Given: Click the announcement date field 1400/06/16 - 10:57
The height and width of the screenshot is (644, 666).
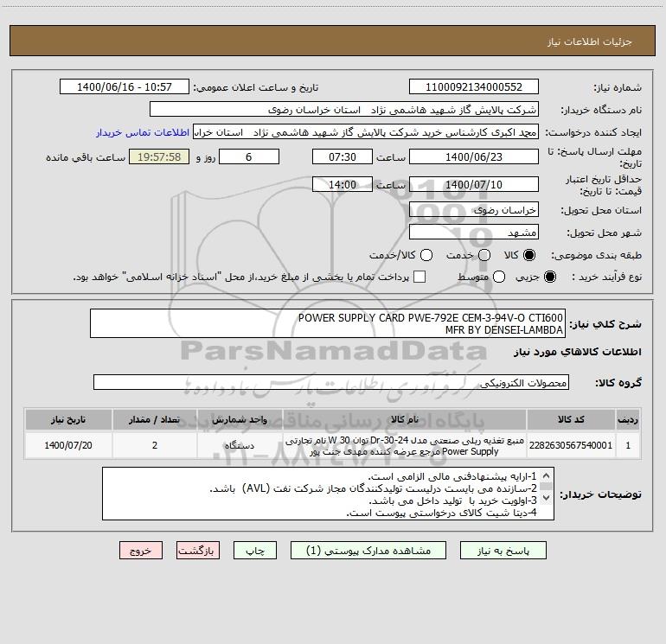Looking at the screenshot, I should coord(125,87).
